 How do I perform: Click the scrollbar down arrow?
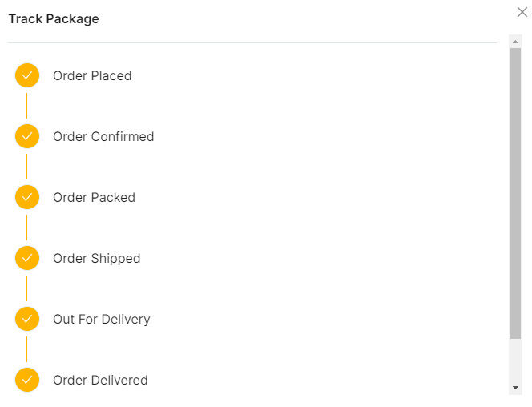tap(515, 388)
